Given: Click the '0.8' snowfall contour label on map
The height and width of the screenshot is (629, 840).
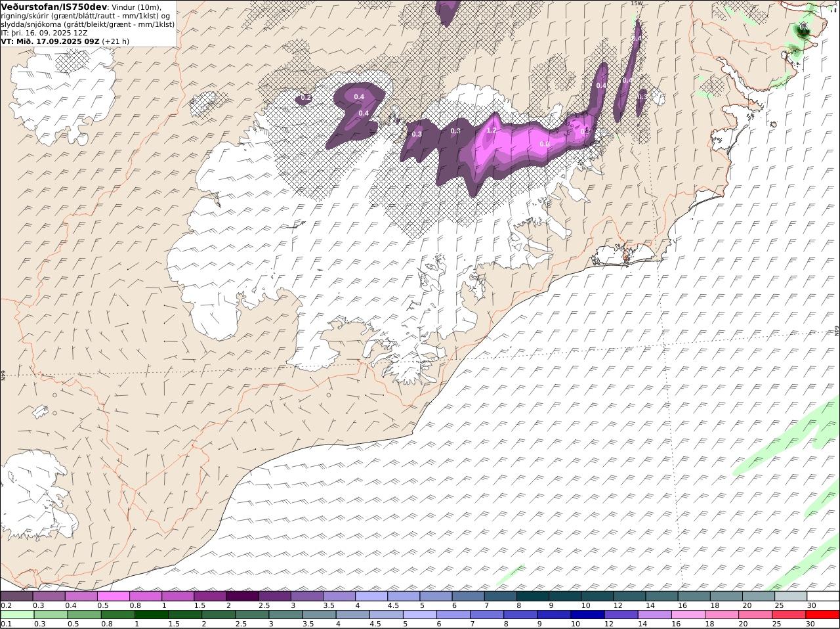Looking at the screenshot, I should click(544, 144).
